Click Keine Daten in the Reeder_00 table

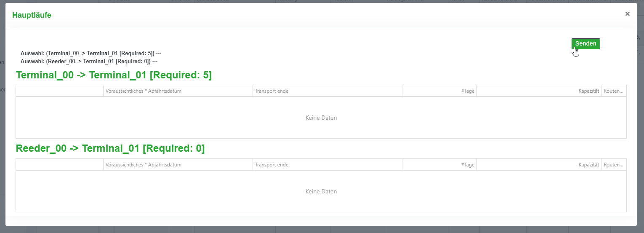(321, 192)
